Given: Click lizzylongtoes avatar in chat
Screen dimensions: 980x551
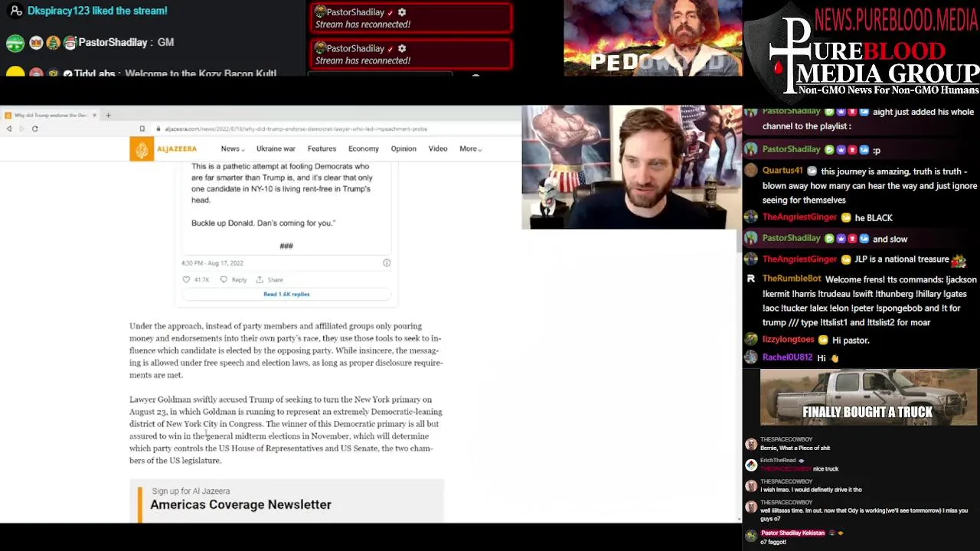Looking at the screenshot, I should 751,339.
